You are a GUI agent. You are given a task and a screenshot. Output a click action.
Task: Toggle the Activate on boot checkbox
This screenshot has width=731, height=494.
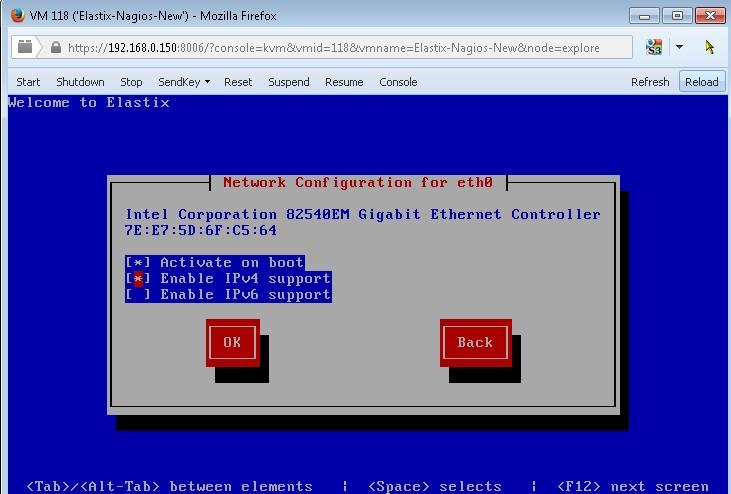[138, 262]
